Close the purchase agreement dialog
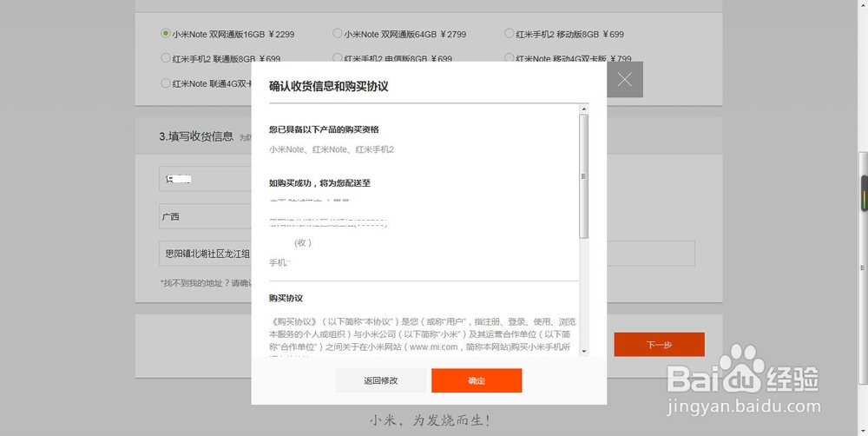Viewport: 868px width, 436px height. [625, 80]
